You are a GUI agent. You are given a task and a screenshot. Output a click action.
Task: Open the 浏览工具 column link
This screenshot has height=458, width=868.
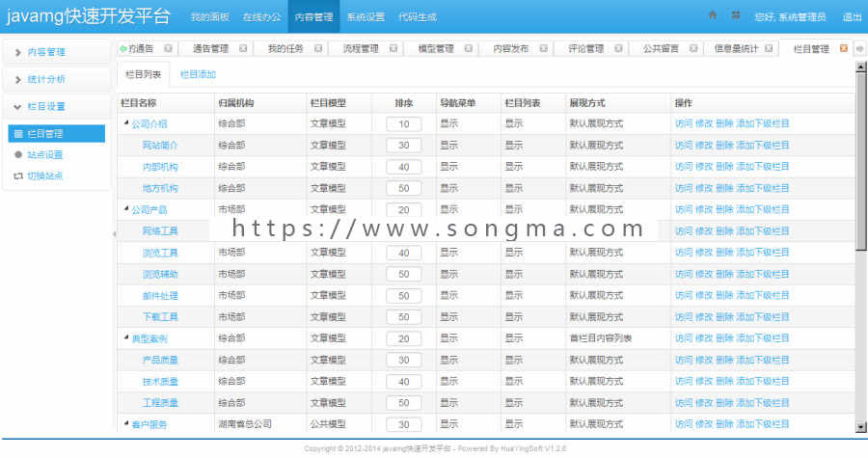point(160,253)
